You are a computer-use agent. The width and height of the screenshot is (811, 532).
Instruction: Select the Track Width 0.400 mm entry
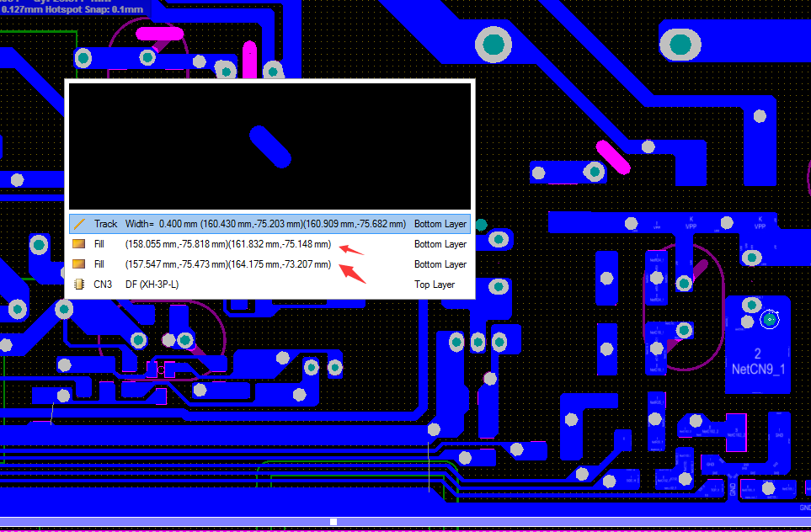point(265,224)
